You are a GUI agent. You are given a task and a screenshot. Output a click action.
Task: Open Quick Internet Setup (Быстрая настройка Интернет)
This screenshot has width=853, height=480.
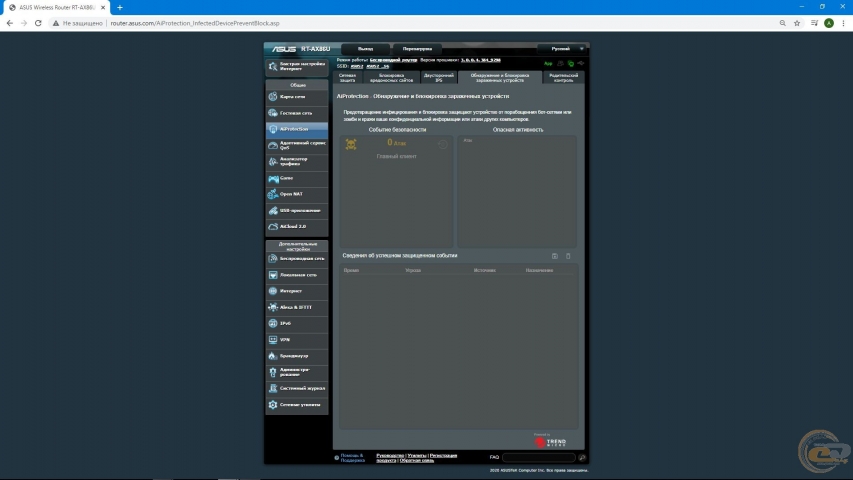[x=296, y=66]
